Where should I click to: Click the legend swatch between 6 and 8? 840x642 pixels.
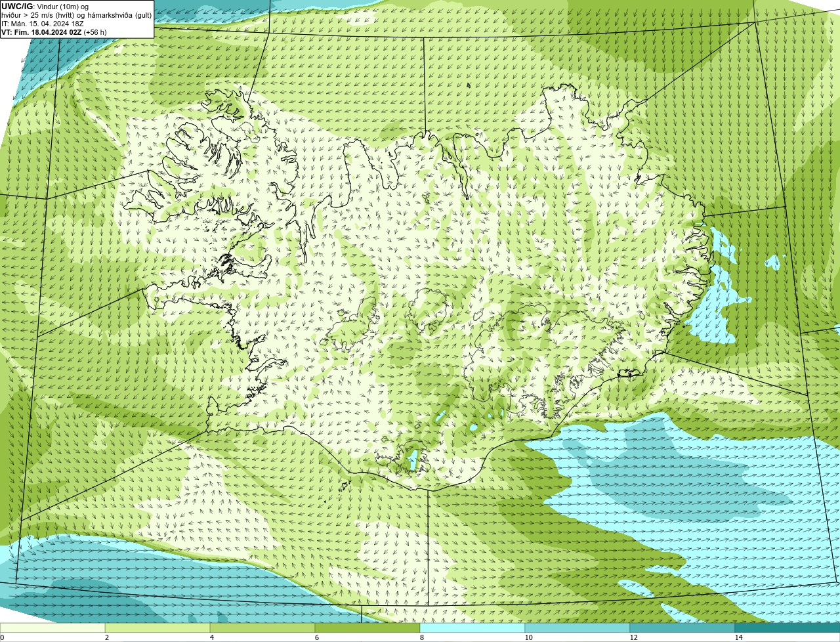click(367, 628)
